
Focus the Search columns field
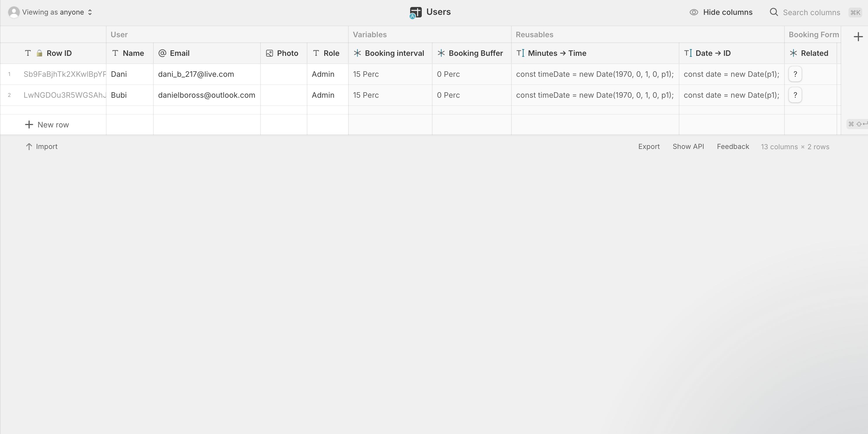[x=812, y=13]
